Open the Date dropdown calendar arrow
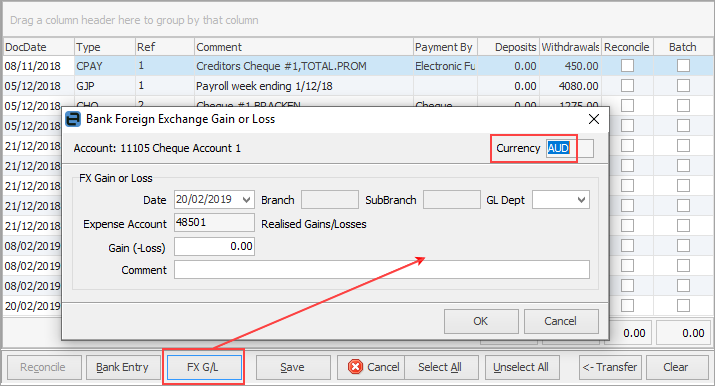This screenshot has width=715, height=386. [247, 200]
